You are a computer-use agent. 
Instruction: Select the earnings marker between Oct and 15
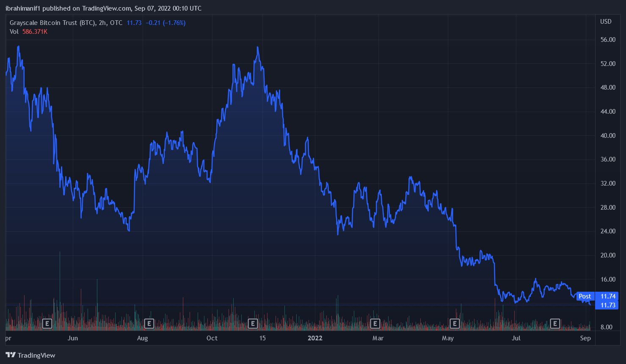tap(253, 324)
